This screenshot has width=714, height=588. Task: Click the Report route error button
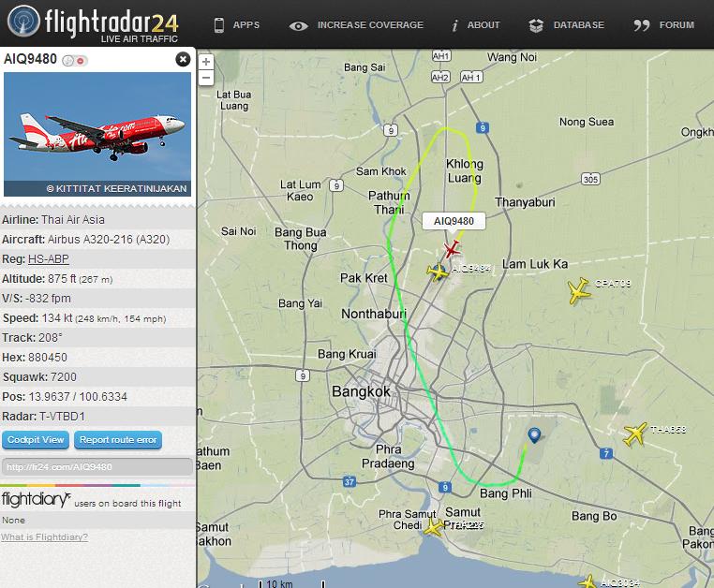pyautogui.click(x=118, y=440)
